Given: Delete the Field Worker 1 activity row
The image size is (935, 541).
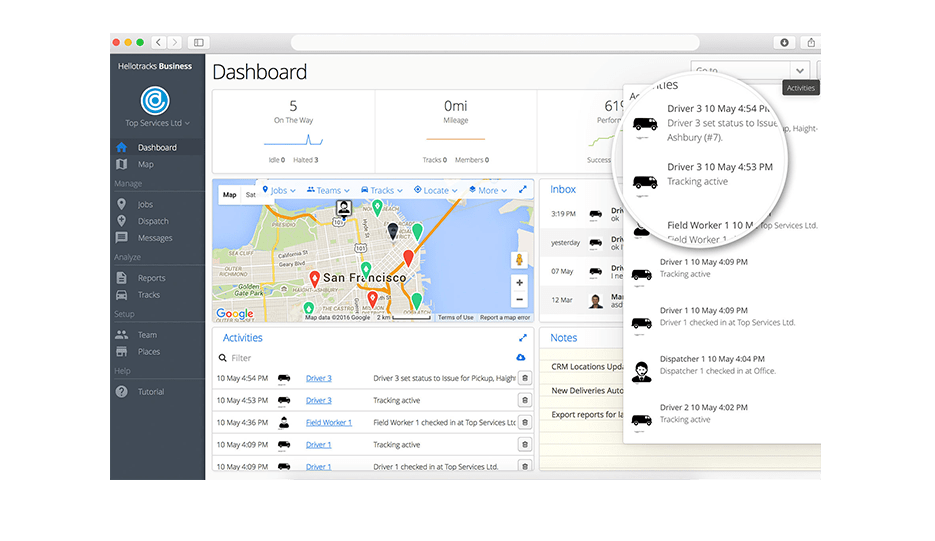Looking at the screenshot, I should 525,422.
